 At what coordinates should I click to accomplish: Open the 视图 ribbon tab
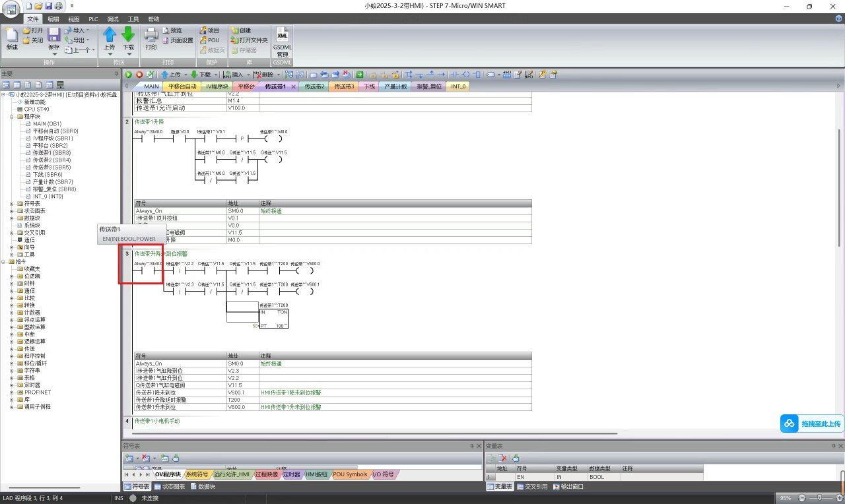tap(74, 19)
